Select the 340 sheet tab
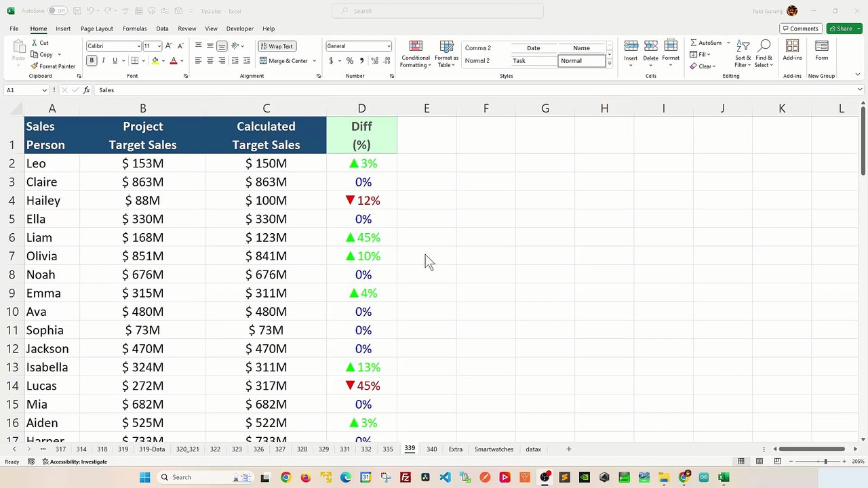This screenshot has width=868, height=488. (431, 449)
